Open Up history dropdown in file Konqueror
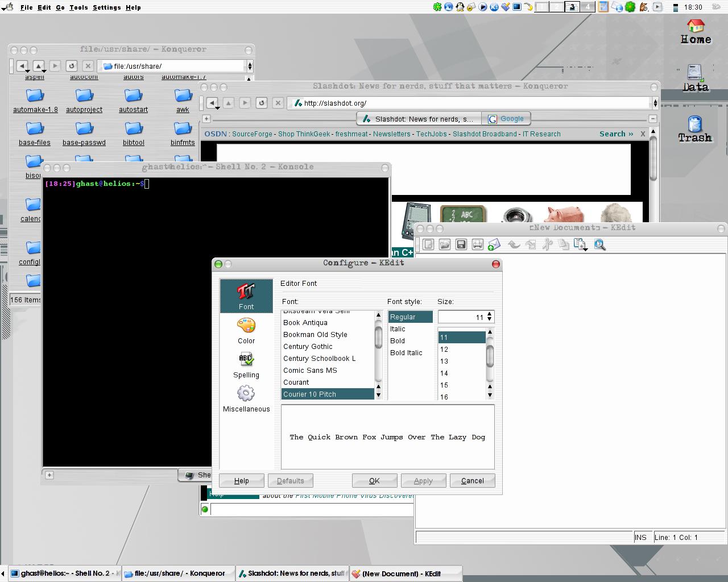Image resolution: width=728 pixels, height=582 pixels. pos(43,71)
